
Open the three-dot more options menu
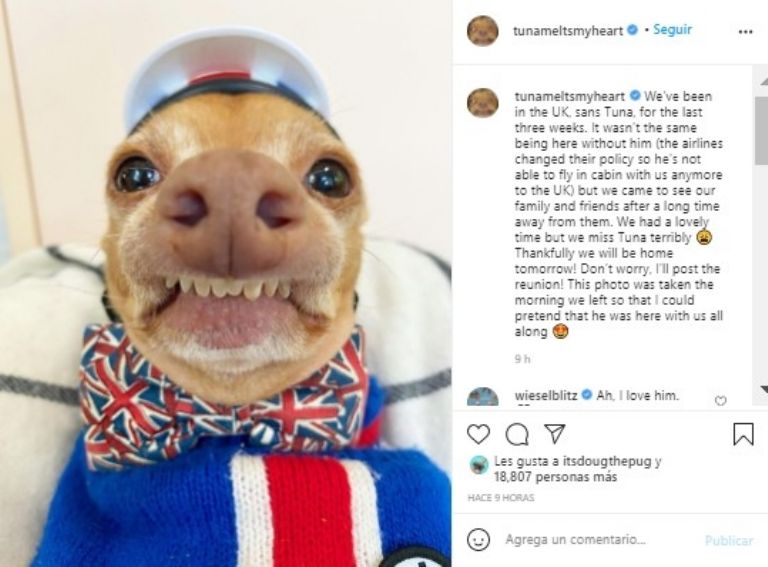[x=745, y=32]
